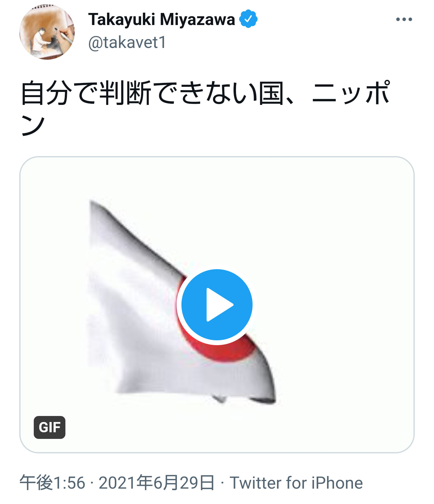This screenshot has height=504, width=434.
Task: Tap the GIF label badge
Action: [49, 427]
